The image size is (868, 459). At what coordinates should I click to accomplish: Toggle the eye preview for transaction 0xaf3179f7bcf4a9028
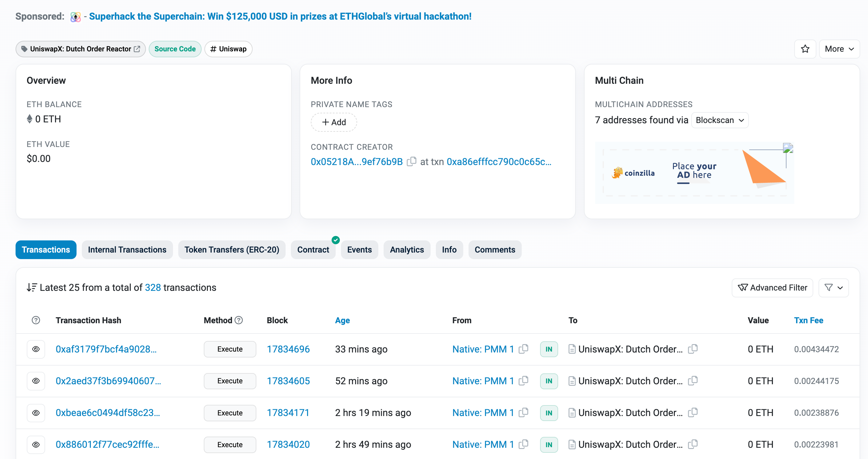coord(36,349)
